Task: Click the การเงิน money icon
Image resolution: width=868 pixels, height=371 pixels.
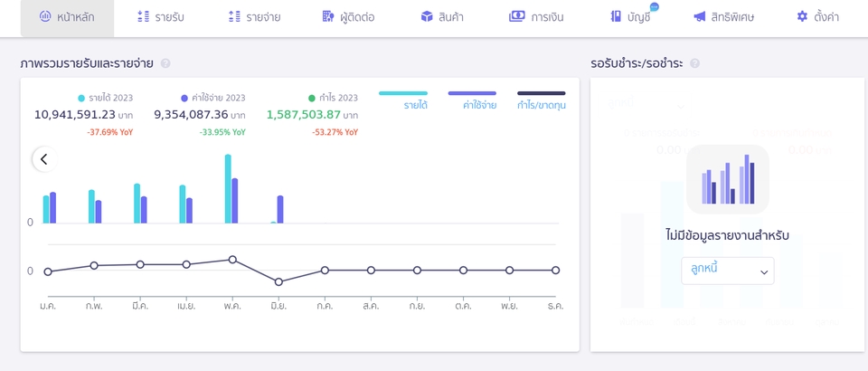Action: (516, 16)
